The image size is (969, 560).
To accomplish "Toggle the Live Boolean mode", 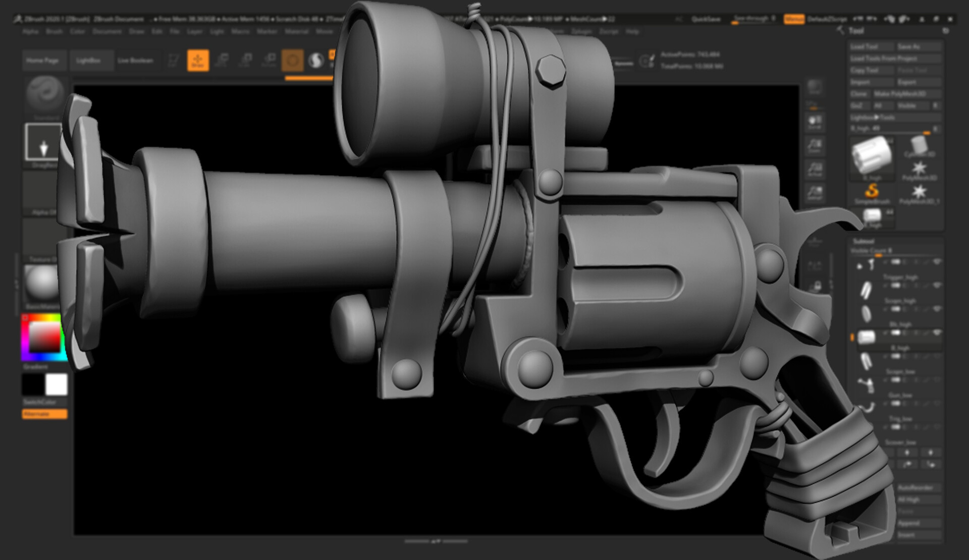I will (x=135, y=60).
